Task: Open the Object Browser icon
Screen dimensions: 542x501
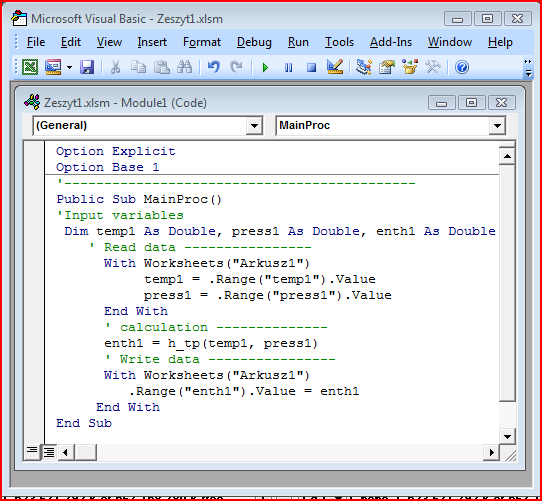Action: tap(410, 67)
